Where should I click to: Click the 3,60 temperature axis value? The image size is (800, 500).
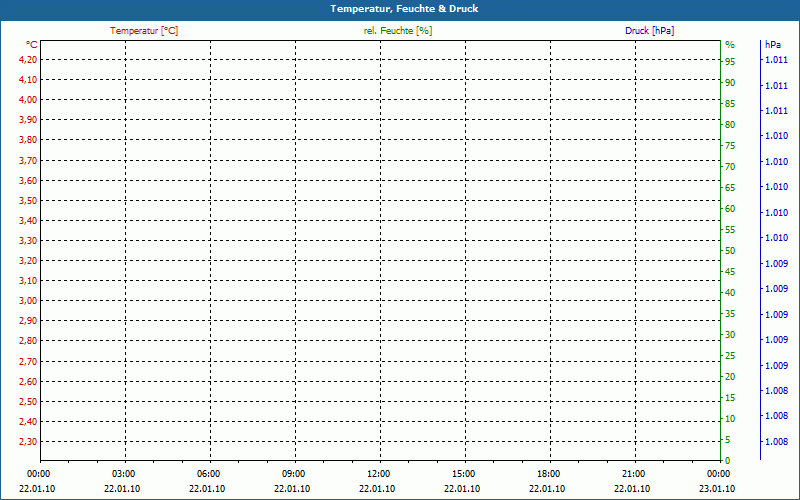(x=28, y=180)
